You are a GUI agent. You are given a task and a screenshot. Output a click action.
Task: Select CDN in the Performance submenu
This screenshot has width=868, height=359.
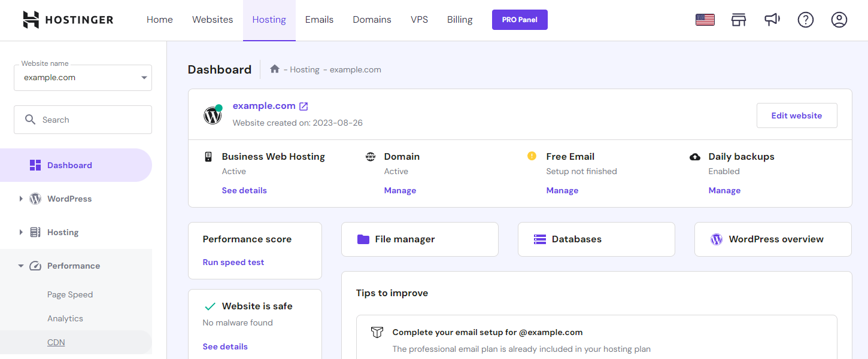[56, 342]
